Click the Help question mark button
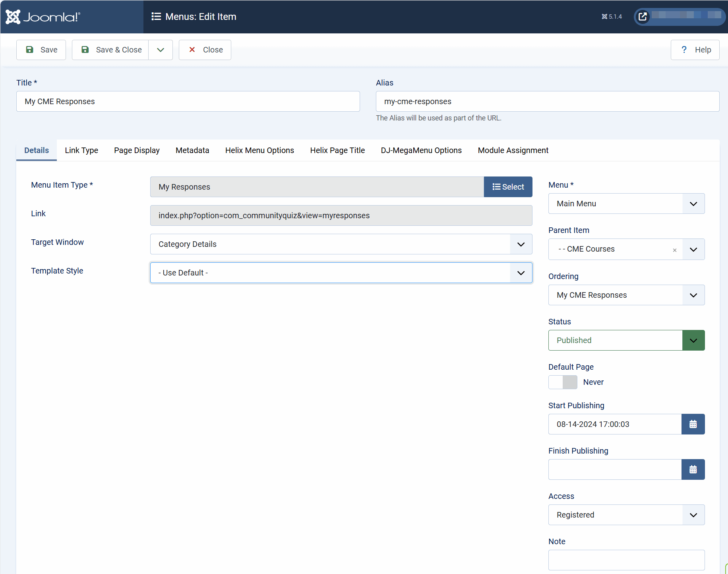Screen dimensions: 728x574 pyautogui.click(x=695, y=50)
